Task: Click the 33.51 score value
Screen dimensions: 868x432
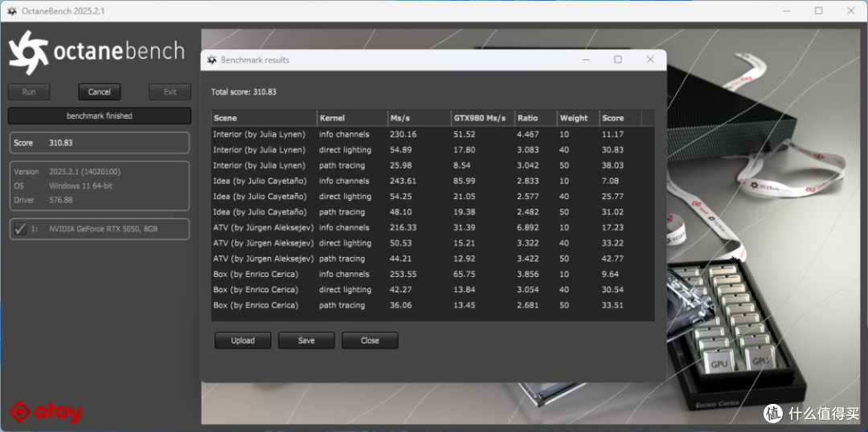Action: (612, 305)
